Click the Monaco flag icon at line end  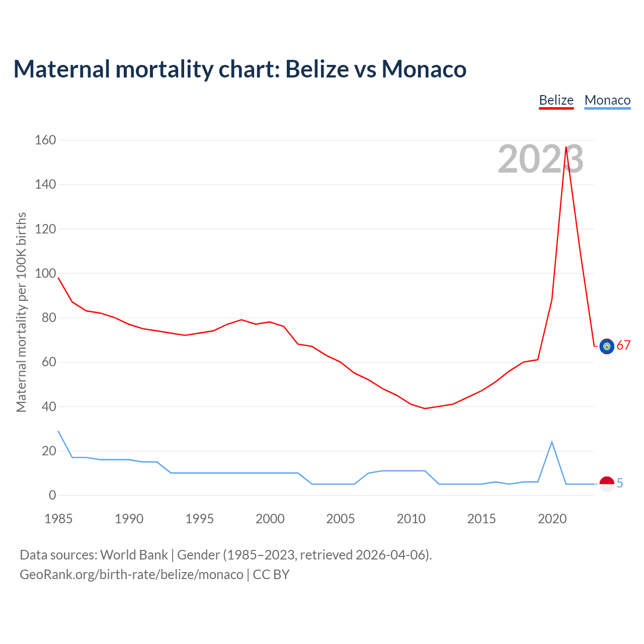pyautogui.click(x=607, y=484)
